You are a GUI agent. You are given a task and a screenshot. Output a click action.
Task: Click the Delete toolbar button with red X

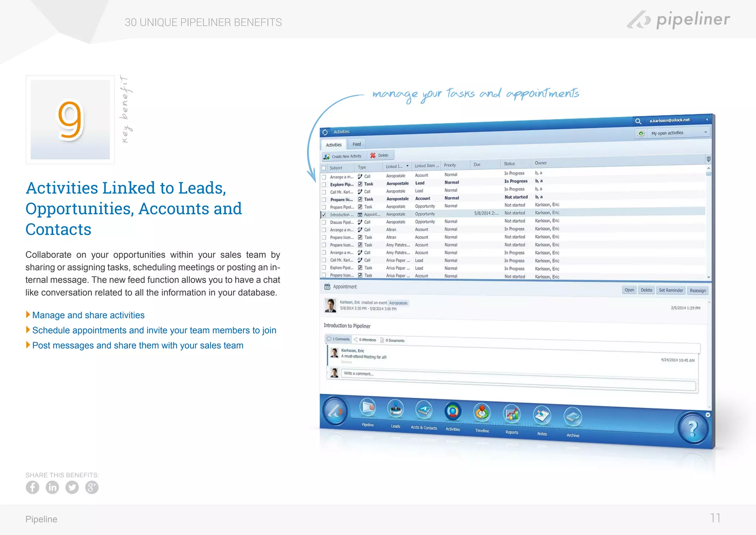380,156
